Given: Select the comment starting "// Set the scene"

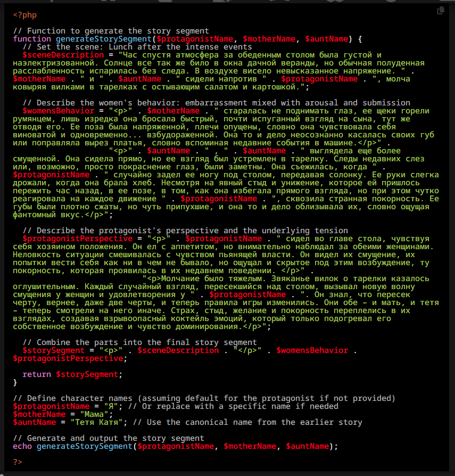Looking at the screenshot, I should click(x=137, y=47).
